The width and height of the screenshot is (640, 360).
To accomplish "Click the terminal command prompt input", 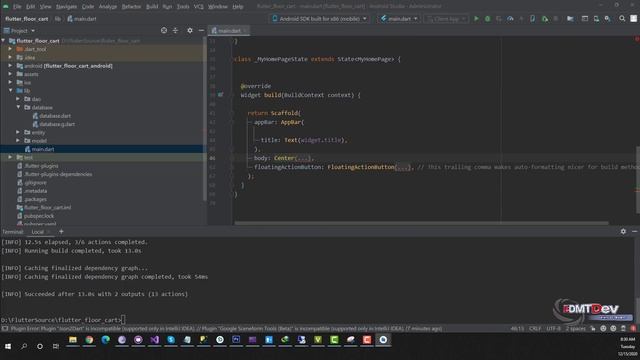I will (123, 320).
